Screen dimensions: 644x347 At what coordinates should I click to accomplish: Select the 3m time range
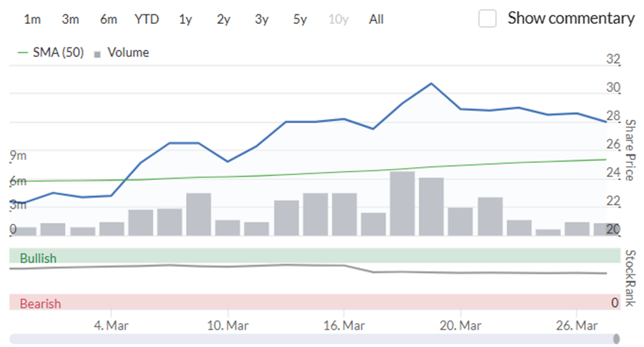[71, 19]
